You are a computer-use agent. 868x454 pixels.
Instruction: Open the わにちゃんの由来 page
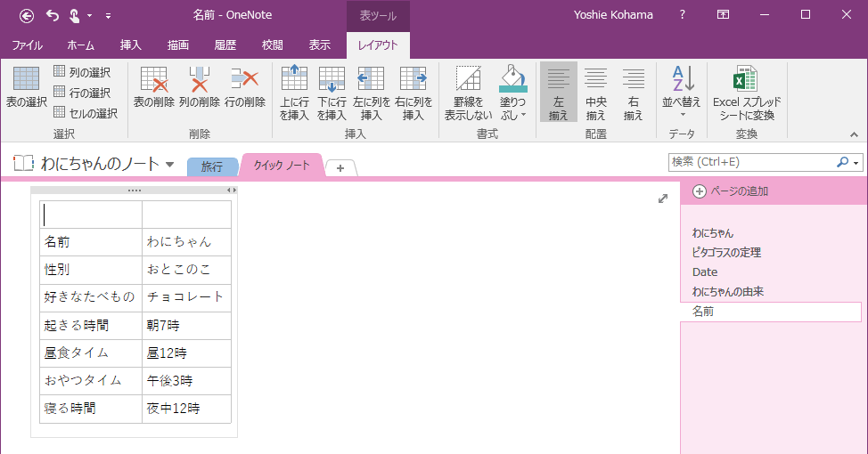[728, 291]
